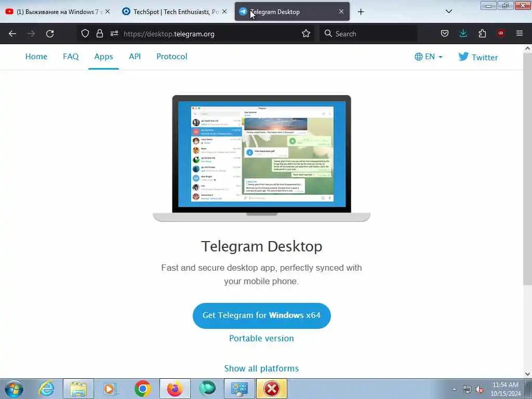Open Windows Explorer folder taskbar icon
This screenshot has width=532, height=399.
coord(78,389)
